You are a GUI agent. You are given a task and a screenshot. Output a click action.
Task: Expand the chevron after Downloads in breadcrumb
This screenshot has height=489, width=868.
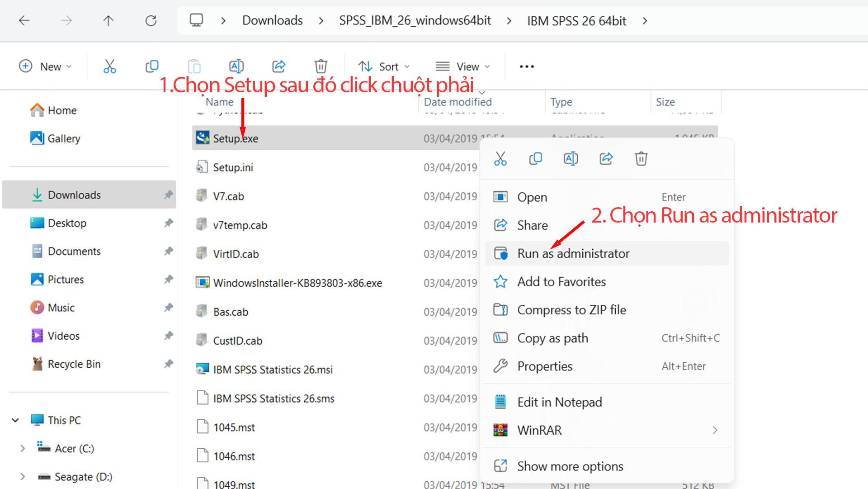(321, 21)
